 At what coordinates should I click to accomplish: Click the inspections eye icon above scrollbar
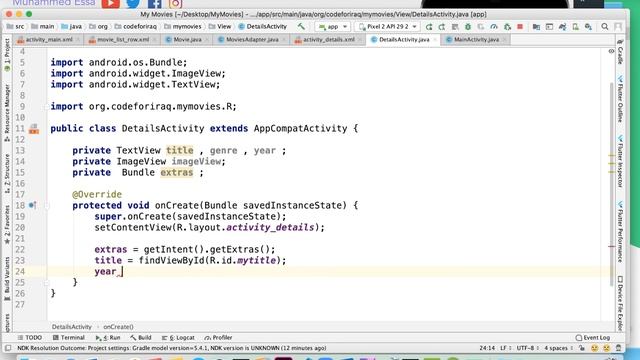(611, 51)
